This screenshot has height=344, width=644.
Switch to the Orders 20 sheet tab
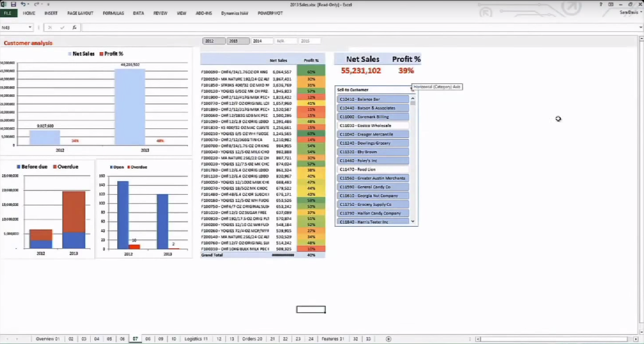coord(252,339)
